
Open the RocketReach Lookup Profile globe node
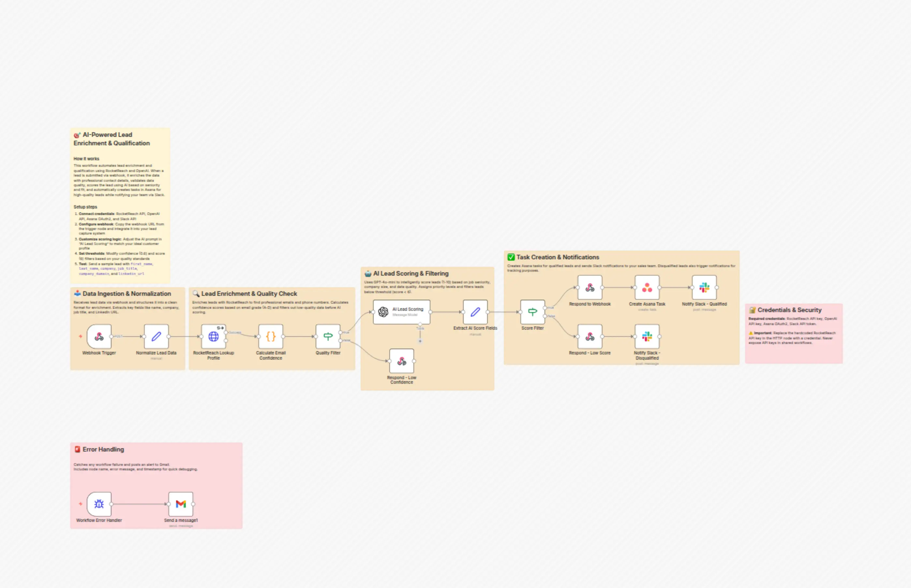[x=213, y=337]
